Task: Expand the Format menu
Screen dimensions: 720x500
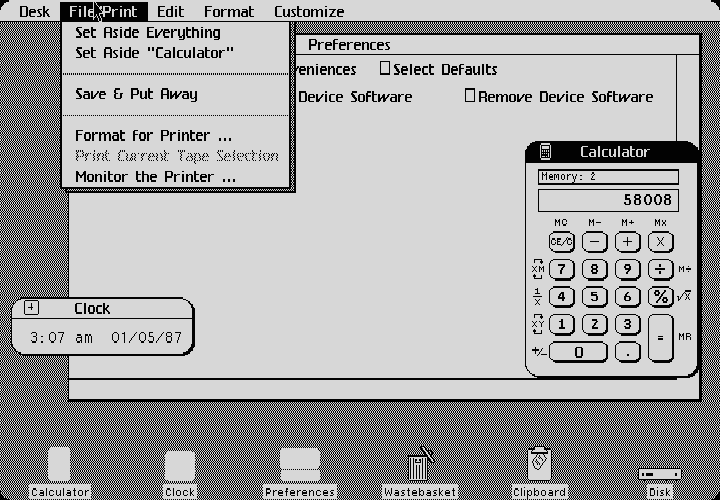Action: tap(229, 12)
